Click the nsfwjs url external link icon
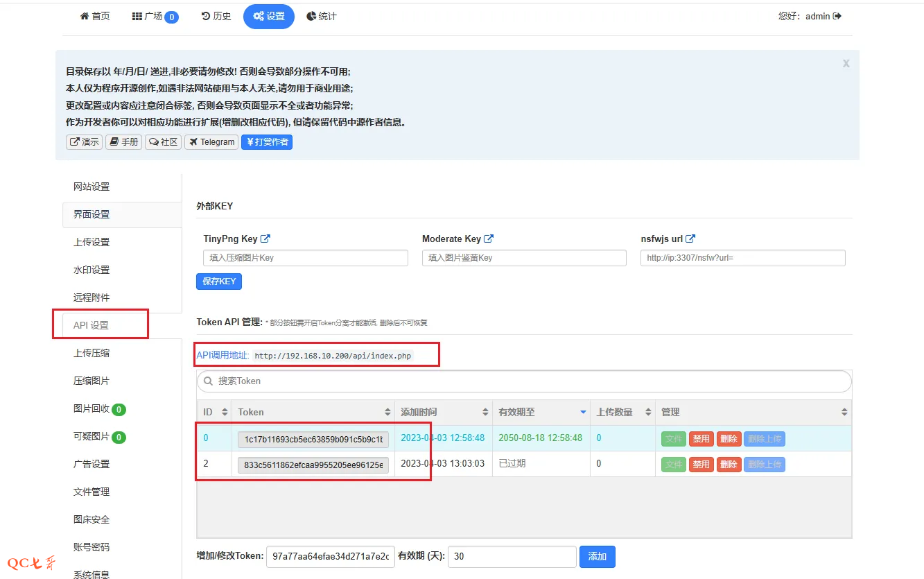The image size is (924, 579). coord(690,239)
